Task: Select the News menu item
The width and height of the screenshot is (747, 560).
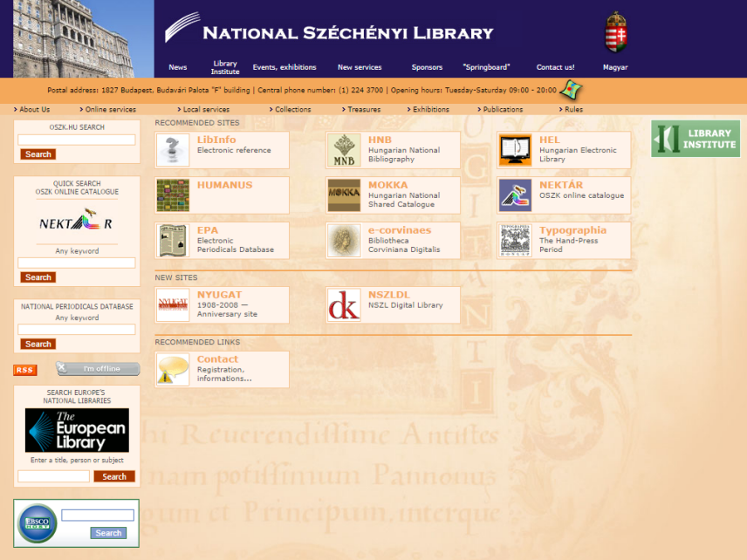Action: [x=177, y=66]
